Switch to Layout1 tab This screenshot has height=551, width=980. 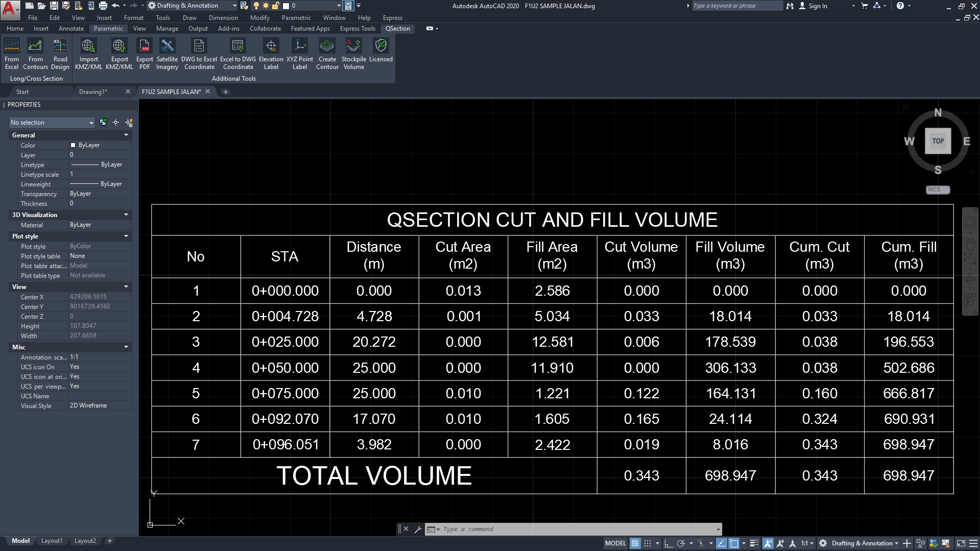coord(52,541)
